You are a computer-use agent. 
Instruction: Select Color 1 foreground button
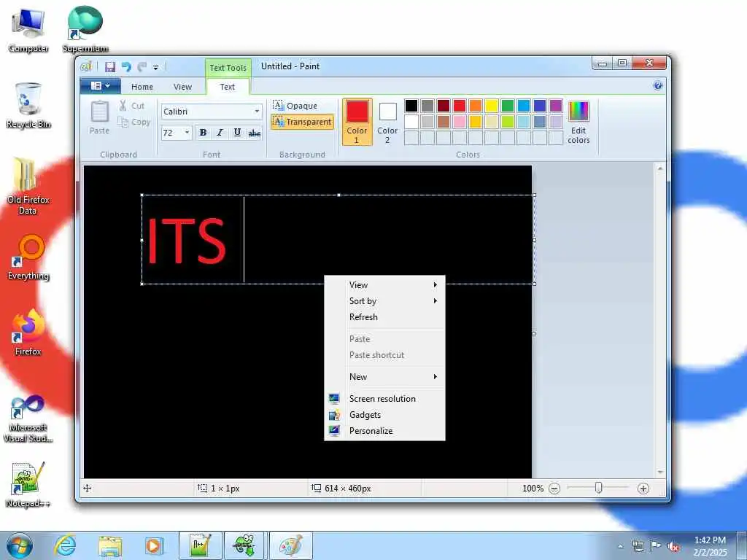pos(357,122)
